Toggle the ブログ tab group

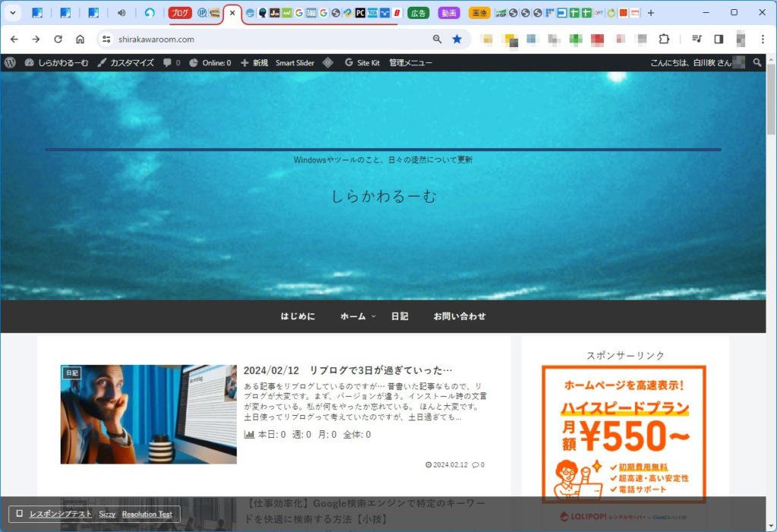pyautogui.click(x=180, y=13)
